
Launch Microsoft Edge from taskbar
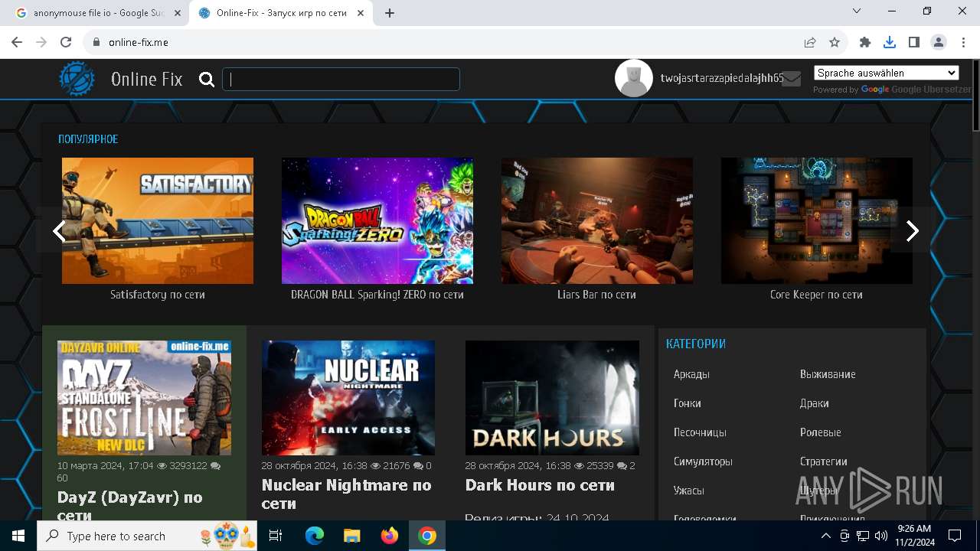315,536
